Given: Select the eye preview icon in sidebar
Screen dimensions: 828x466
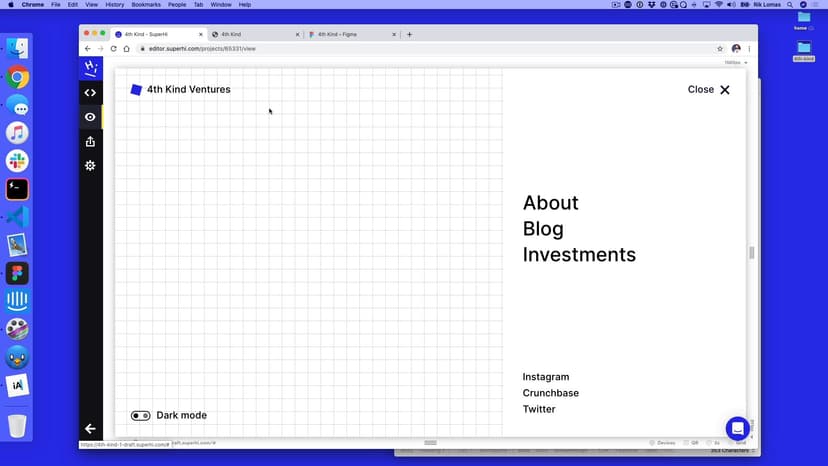Looking at the screenshot, I should click(x=90, y=117).
